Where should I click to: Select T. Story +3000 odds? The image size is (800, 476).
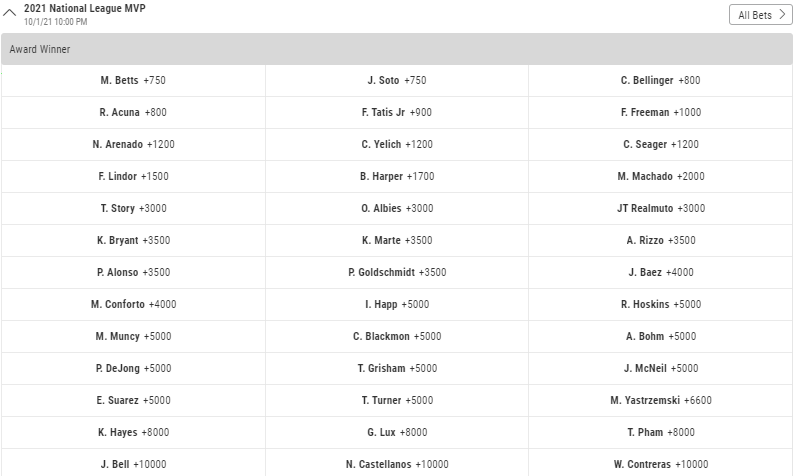[x=133, y=208]
